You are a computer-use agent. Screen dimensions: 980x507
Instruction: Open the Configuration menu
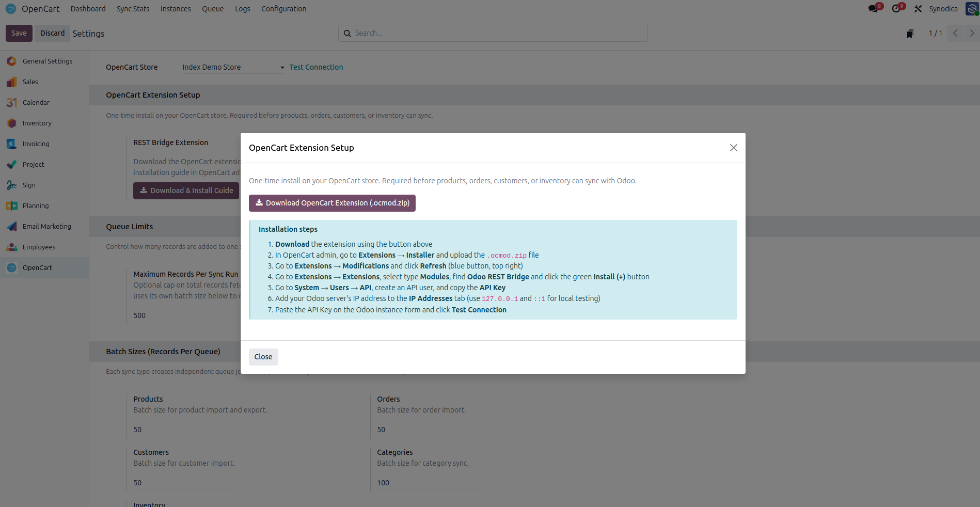[x=283, y=9]
